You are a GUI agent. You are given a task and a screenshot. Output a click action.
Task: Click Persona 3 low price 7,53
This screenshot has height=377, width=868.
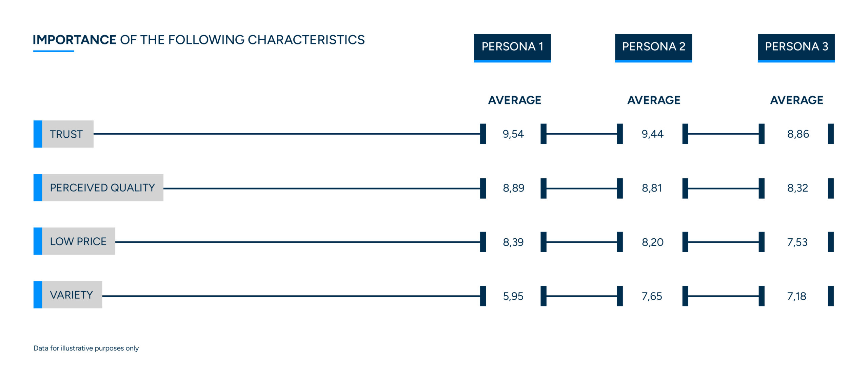click(797, 242)
